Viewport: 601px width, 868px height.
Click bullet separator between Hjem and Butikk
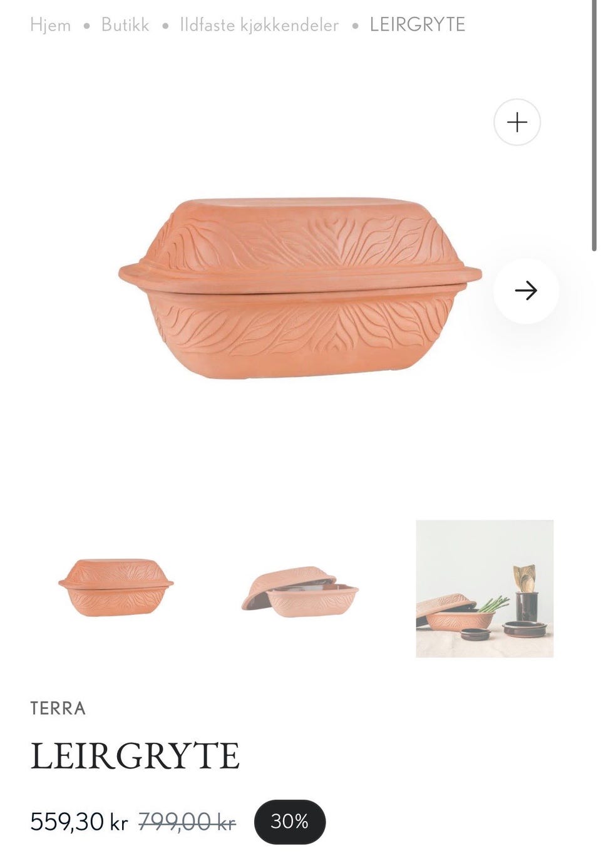pyautogui.click(x=86, y=26)
